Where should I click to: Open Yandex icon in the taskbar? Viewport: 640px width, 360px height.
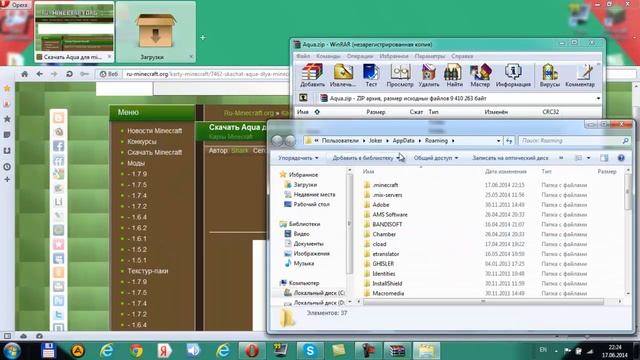point(164,351)
